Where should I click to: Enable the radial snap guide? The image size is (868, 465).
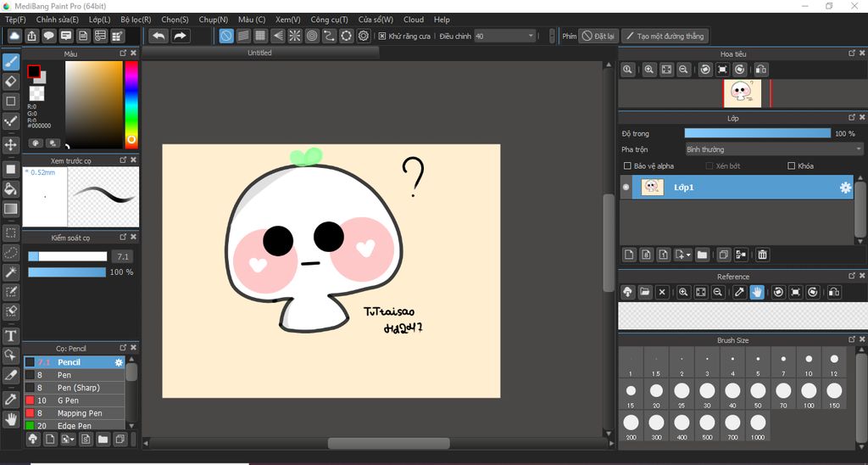coord(294,36)
